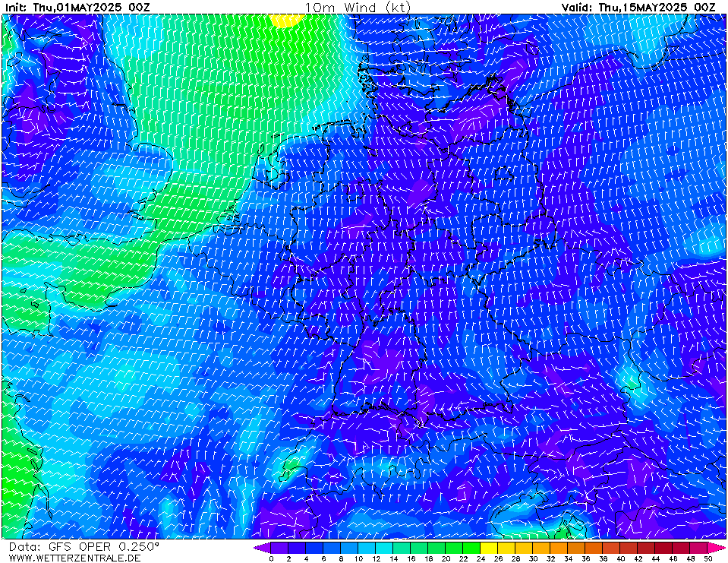728x563 pixels.
Task: Click the '40' colorbar scale label
Action: (620, 558)
